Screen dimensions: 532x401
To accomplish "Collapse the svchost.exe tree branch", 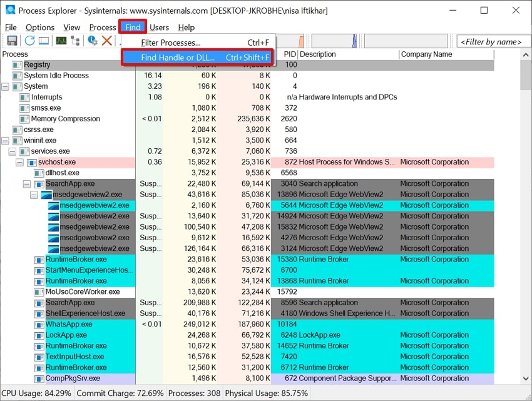I will coord(20,161).
